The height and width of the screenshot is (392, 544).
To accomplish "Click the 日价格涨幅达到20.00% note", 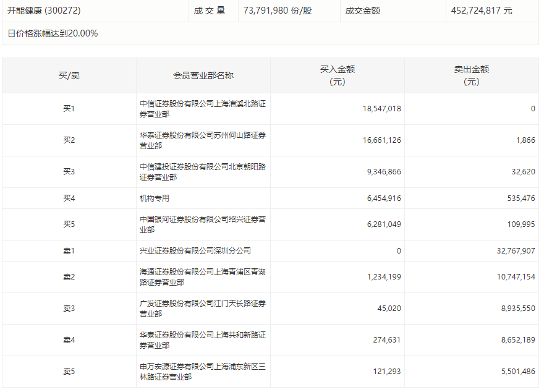I will pos(53,33).
